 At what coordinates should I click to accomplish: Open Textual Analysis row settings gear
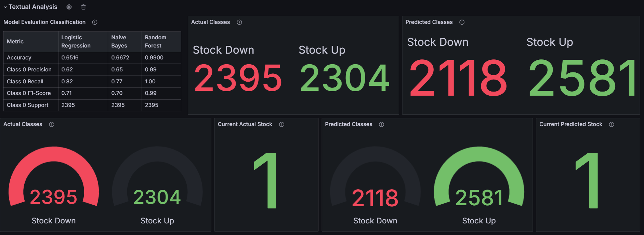coord(69,7)
